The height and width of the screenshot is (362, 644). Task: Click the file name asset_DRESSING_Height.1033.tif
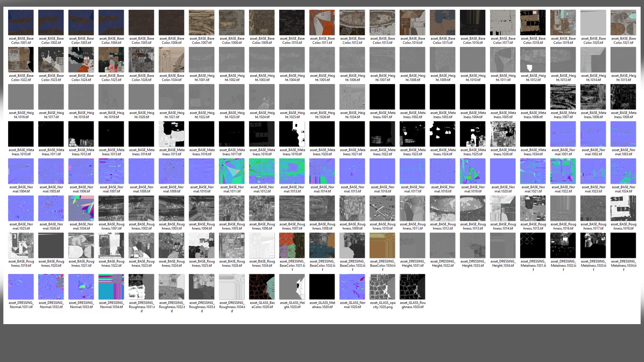pos(473,263)
